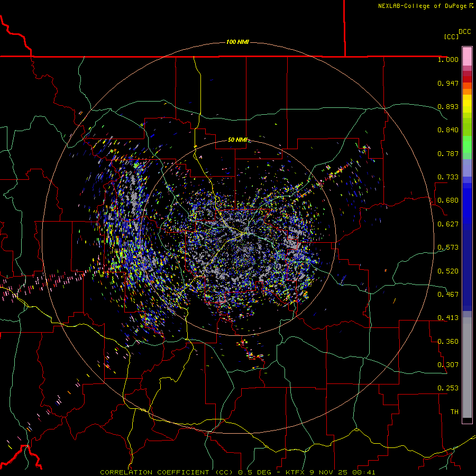
Task: Click the DCC label above the color scale
Action: 464,32
